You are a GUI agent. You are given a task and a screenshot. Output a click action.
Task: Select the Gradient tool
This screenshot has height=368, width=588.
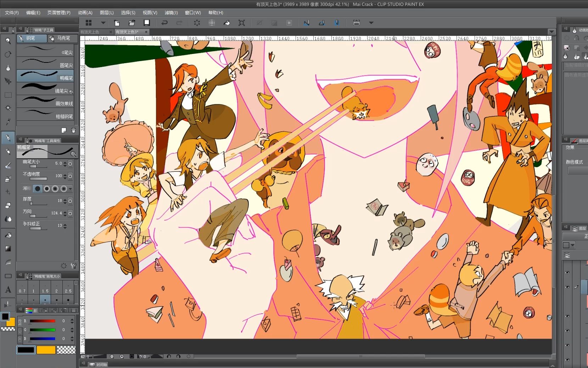pos(8,249)
